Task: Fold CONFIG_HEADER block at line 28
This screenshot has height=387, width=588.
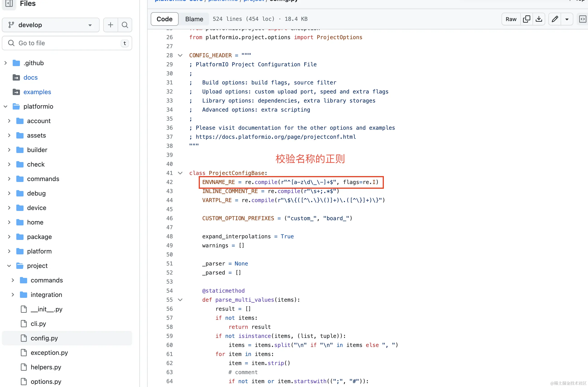Action: pyautogui.click(x=180, y=55)
